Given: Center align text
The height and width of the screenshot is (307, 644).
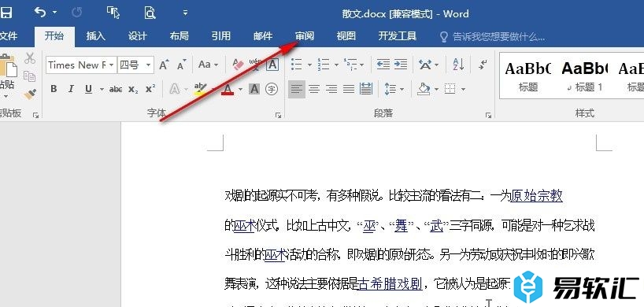Looking at the screenshot, I should click(314, 89).
